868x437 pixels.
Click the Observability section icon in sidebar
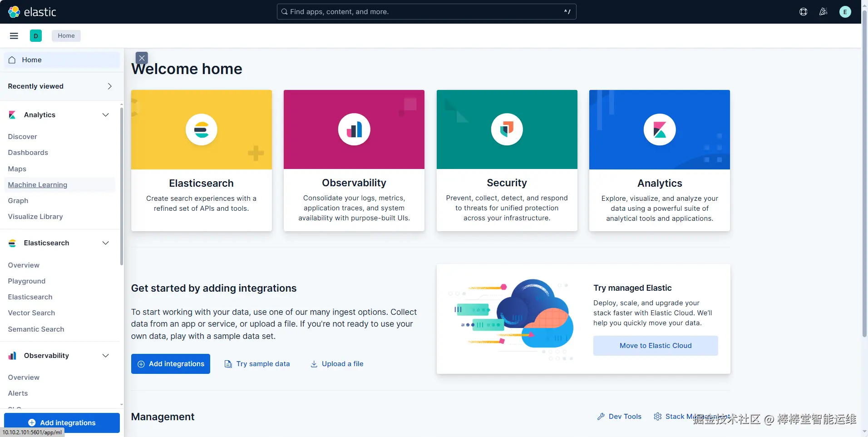click(x=12, y=356)
